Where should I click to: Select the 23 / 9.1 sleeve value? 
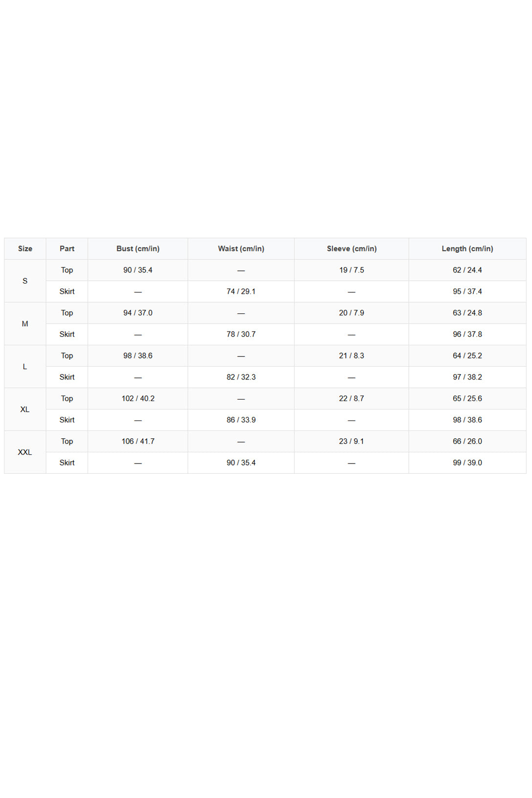(352, 441)
